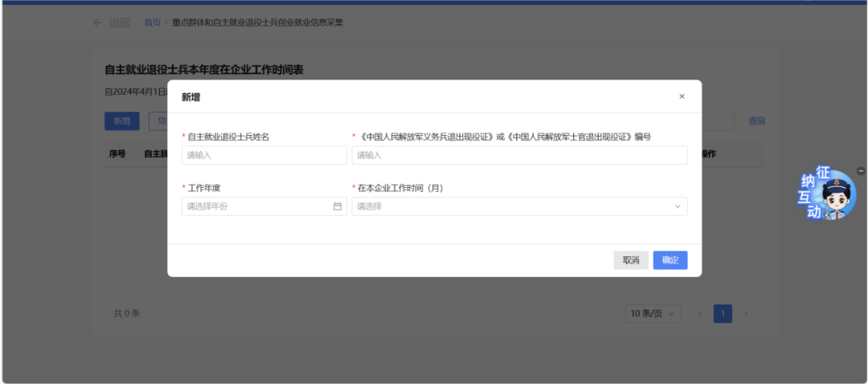Click the calendar icon in 工作年度 field
868x384 pixels.
point(338,206)
